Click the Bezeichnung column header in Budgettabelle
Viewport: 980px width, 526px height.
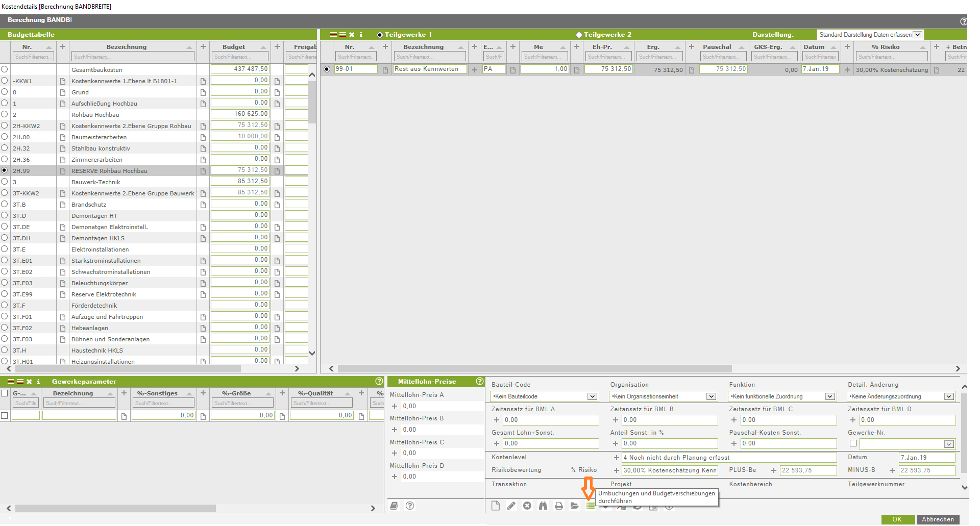(127, 47)
